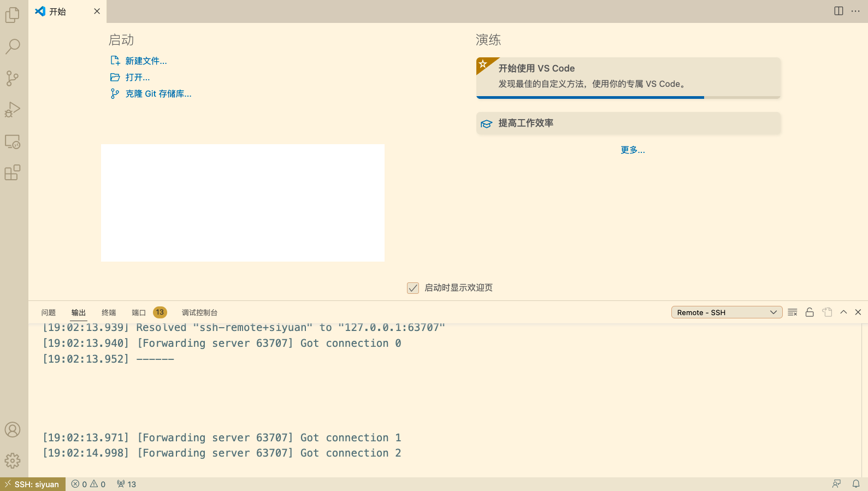Switch to 问题 panel tab

pos(49,312)
